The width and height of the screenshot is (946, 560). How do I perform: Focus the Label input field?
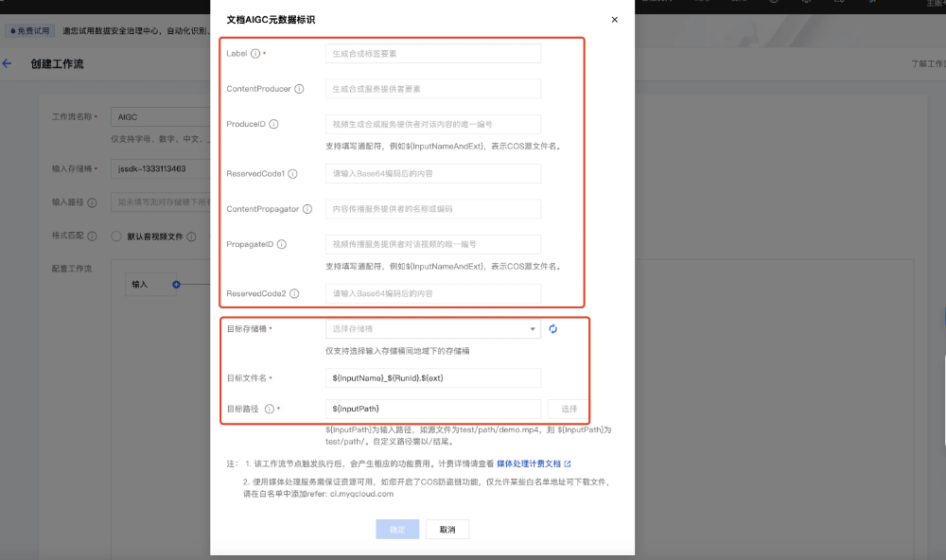pyautogui.click(x=433, y=54)
